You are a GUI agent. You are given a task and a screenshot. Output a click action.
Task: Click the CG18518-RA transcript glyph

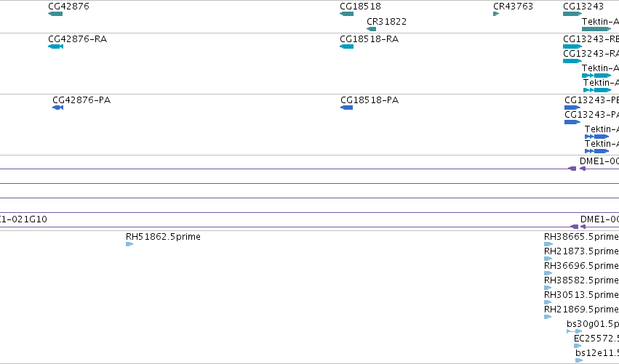click(347, 46)
